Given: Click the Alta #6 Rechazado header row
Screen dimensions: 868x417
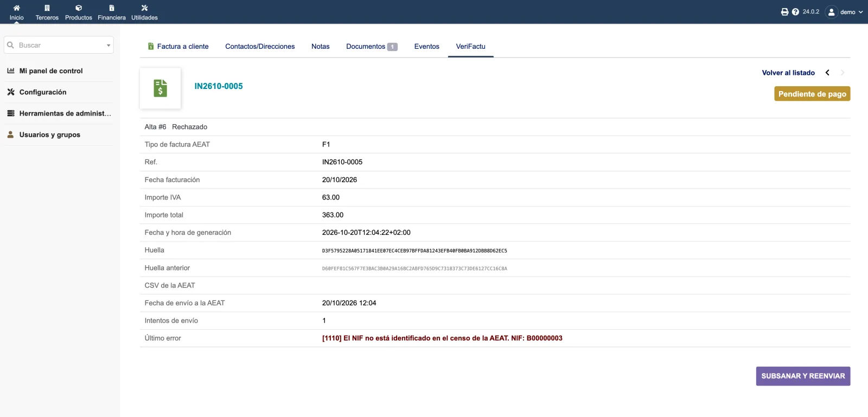Looking at the screenshot, I should [x=495, y=127].
